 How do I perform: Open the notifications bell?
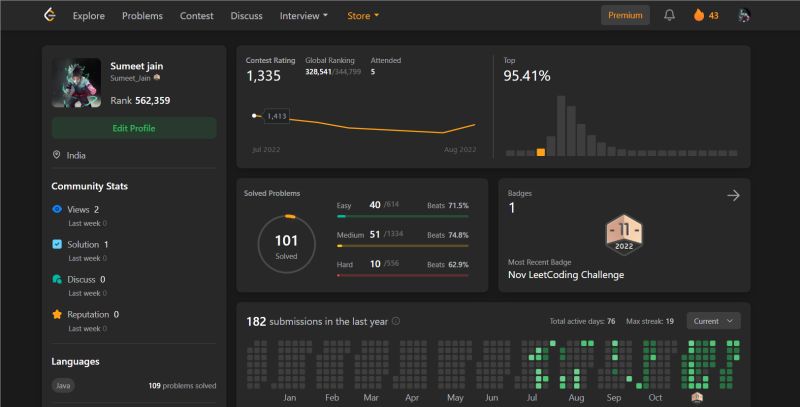pyautogui.click(x=669, y=15)
